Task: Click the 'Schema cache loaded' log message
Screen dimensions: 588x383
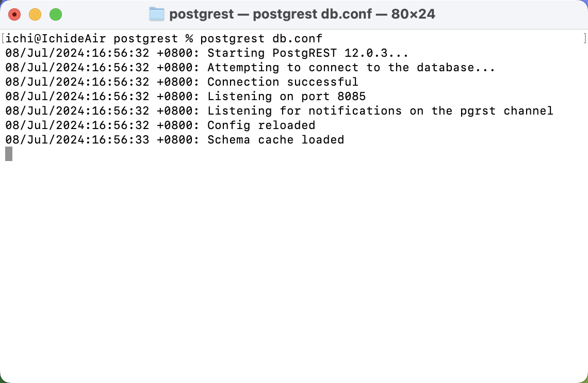Action: (x=275, y=139)
